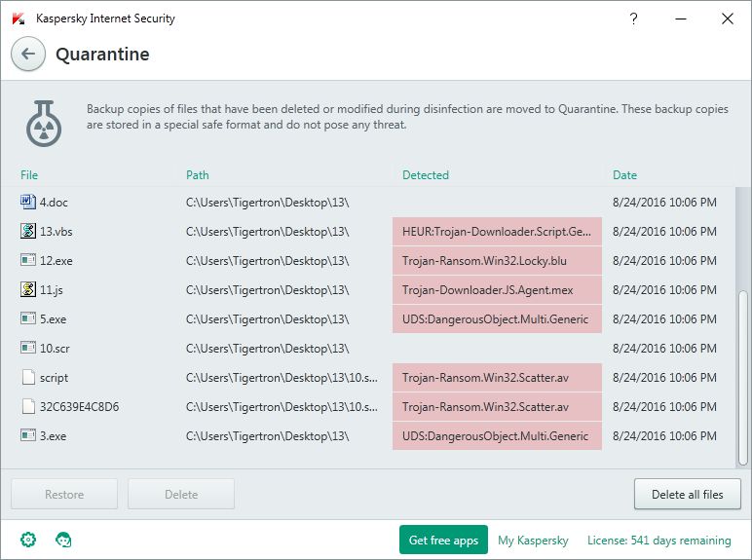Screen dimensions: 752x560
Task: Sort list by Path column header
Action: 197,175
